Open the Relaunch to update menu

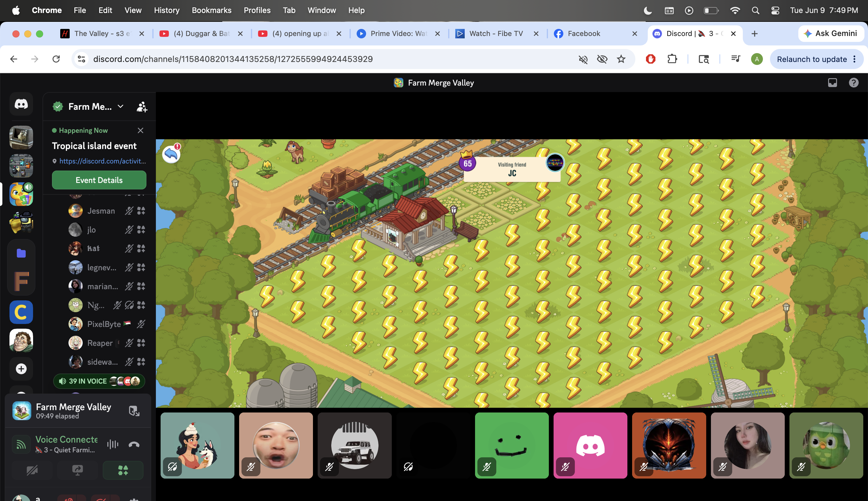[x=816, y=59]
